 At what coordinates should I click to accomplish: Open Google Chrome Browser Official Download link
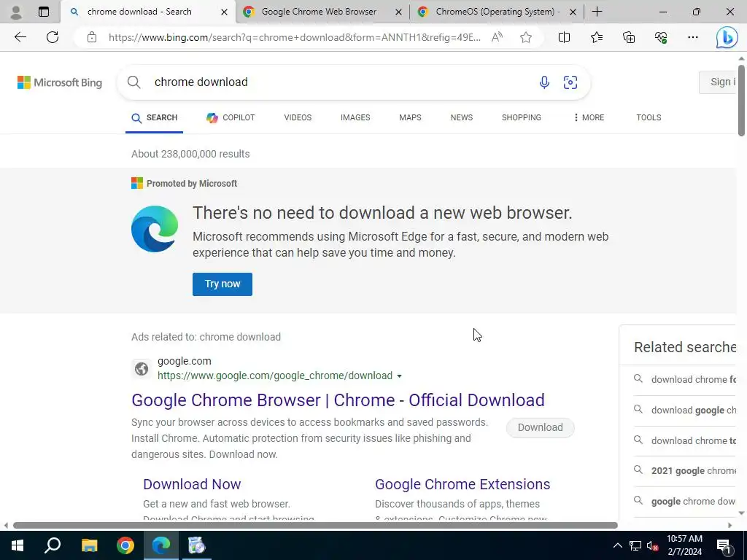[x=338, y=400]
